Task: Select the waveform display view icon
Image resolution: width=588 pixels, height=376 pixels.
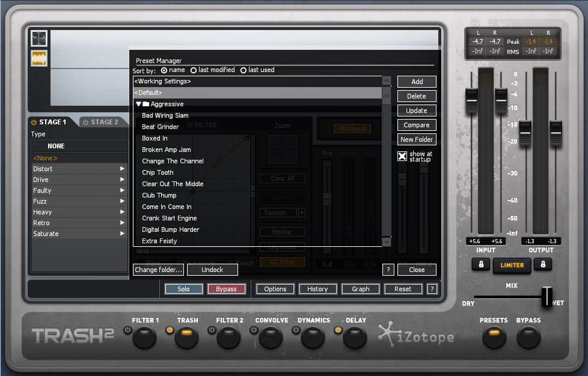Action: point(38,59)
